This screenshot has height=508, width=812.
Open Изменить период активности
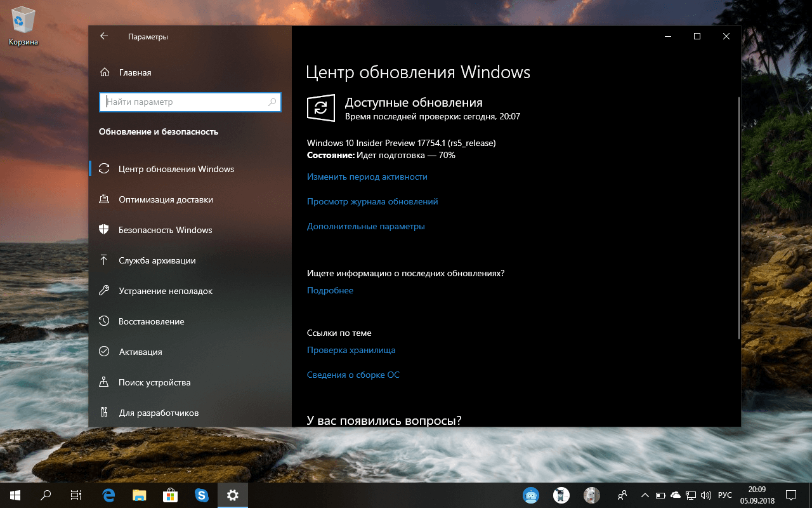tap(367, 177)
